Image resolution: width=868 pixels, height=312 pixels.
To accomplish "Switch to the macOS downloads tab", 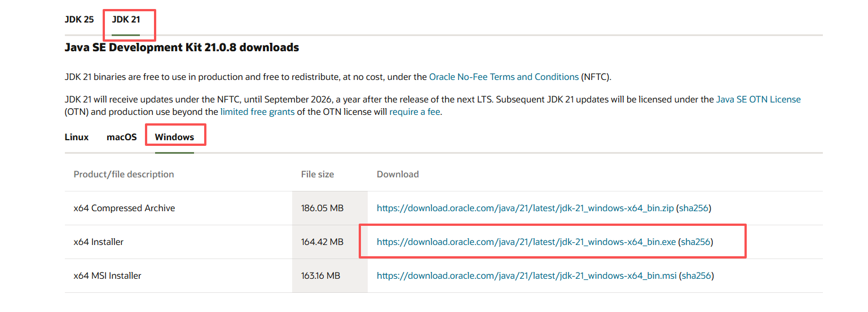I will coord(121,137).
